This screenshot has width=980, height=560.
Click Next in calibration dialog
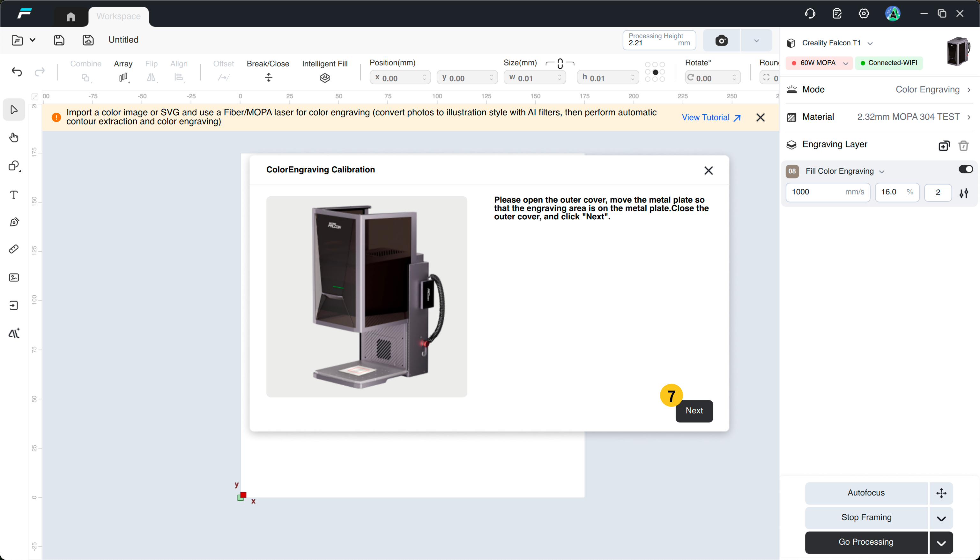pos(694,411)
